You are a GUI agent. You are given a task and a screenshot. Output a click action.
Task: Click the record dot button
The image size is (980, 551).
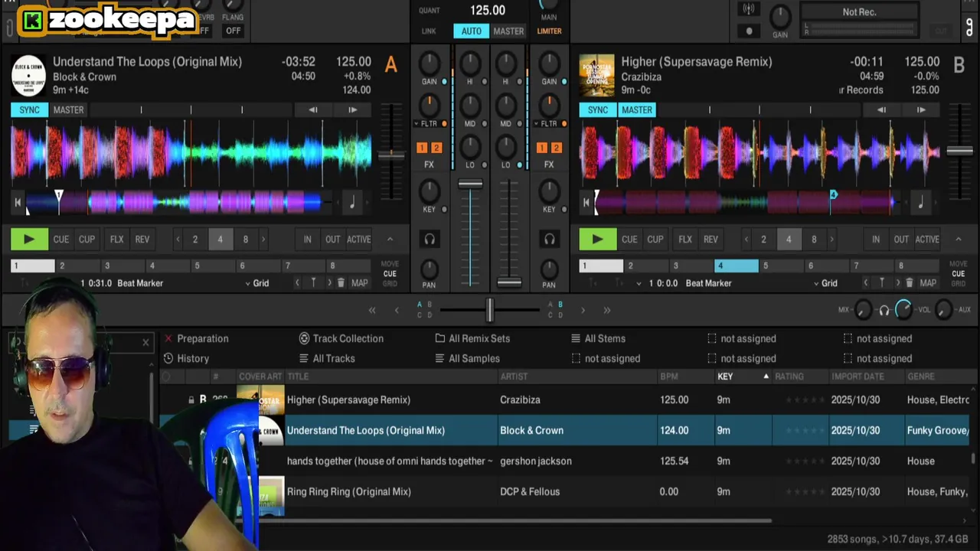click(749, 31)
